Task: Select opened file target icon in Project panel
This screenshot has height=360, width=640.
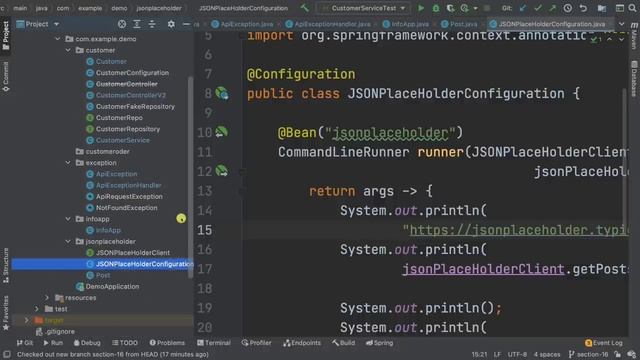Action: [x=122, y=24]
